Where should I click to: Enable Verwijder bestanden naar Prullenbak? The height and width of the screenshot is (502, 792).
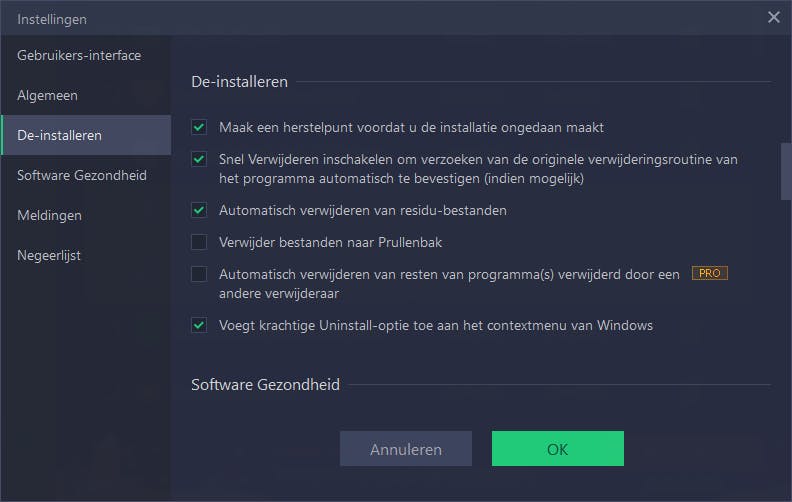[x=199, y=242]
